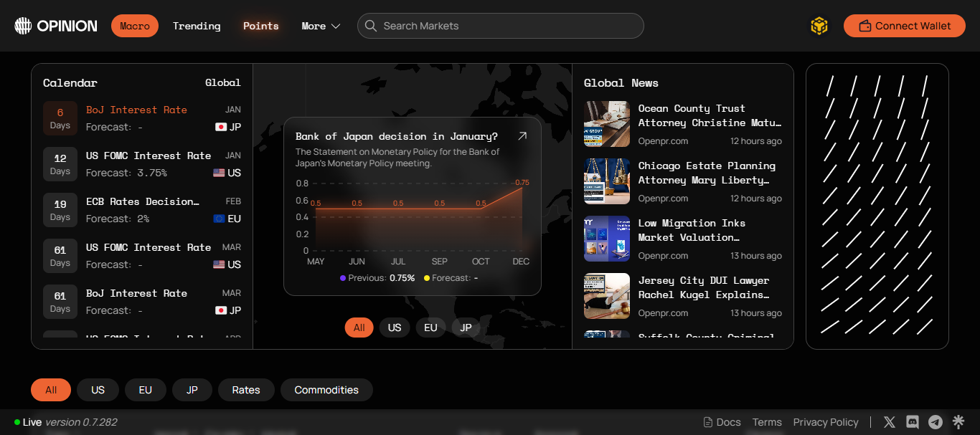Select the JP filter under the chart
The image size is (980, 435).
pyautogui.click(x=466, y=328)
